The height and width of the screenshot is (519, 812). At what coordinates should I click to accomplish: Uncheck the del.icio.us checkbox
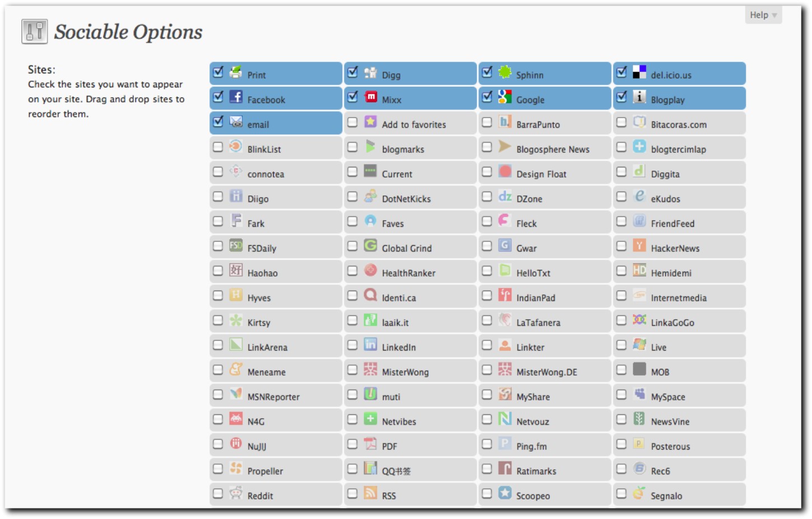622,72
